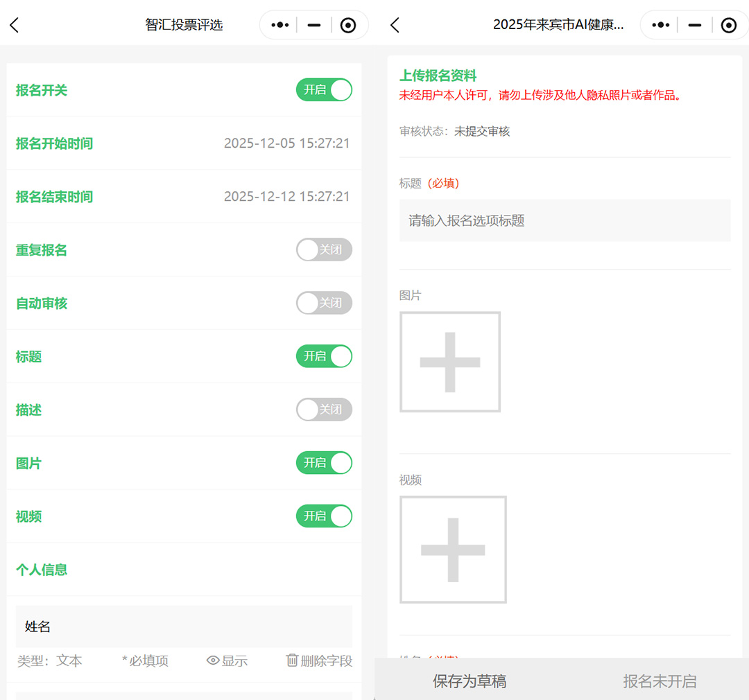This screenshot has width=749, height=700.
Task: Click the 保存为草稿 button
Action: (470, 681)
